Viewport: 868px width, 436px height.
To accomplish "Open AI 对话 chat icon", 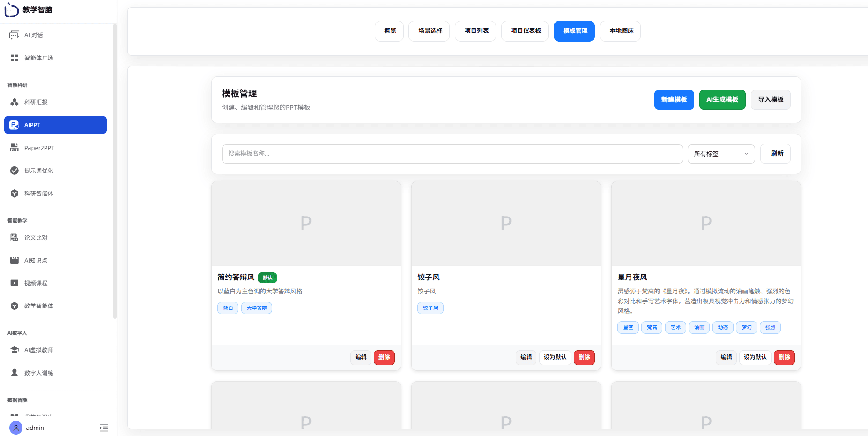I will coord(15,35).
